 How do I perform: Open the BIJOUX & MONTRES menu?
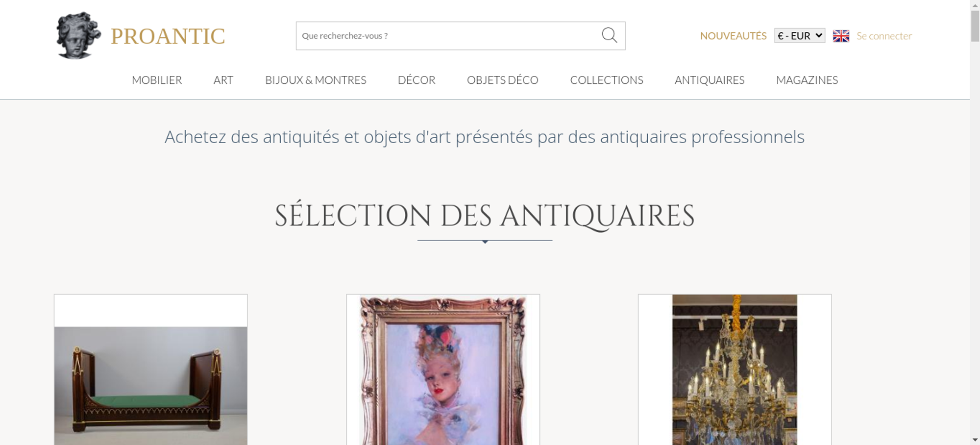[316, 80]
